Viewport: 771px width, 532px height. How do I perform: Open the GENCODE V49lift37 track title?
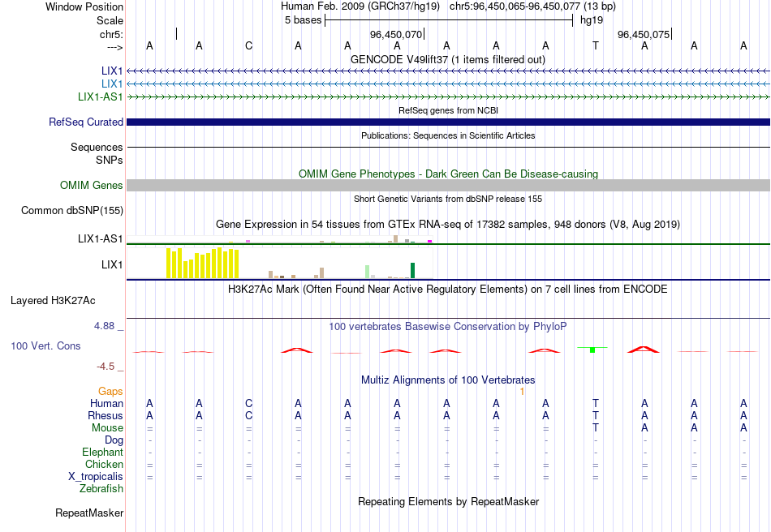click(447, 59)
